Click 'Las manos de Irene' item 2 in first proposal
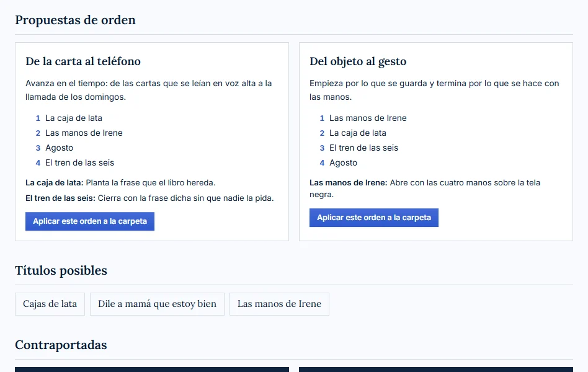Viewport: 588px width, 372px height. pos(84,133)
